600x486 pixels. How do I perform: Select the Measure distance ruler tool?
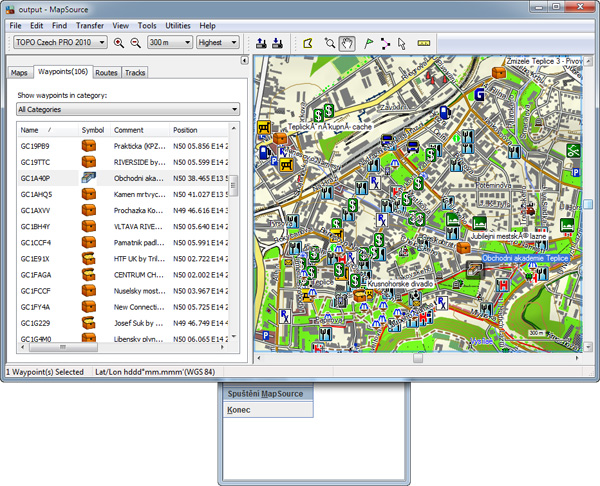coord(423,43)
